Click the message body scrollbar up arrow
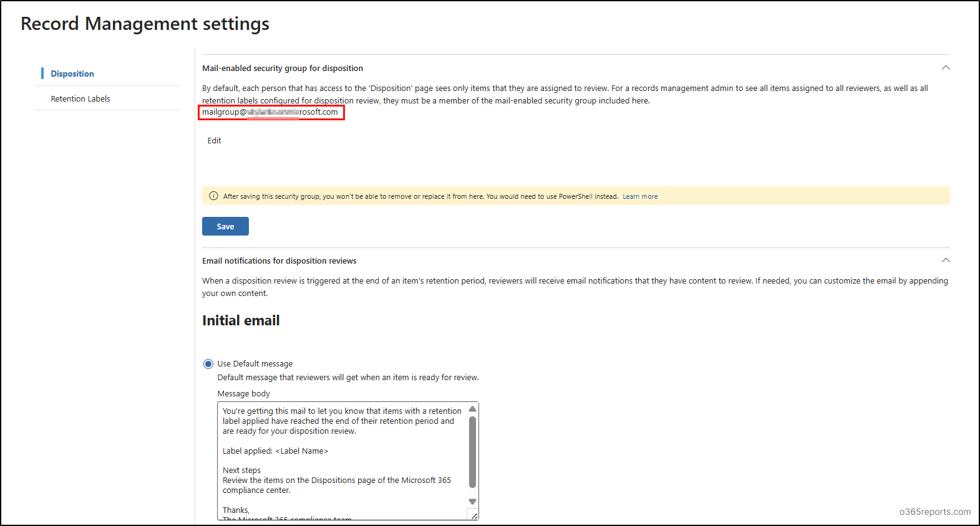The image size is (980, 526). click(x=472, y=409)
